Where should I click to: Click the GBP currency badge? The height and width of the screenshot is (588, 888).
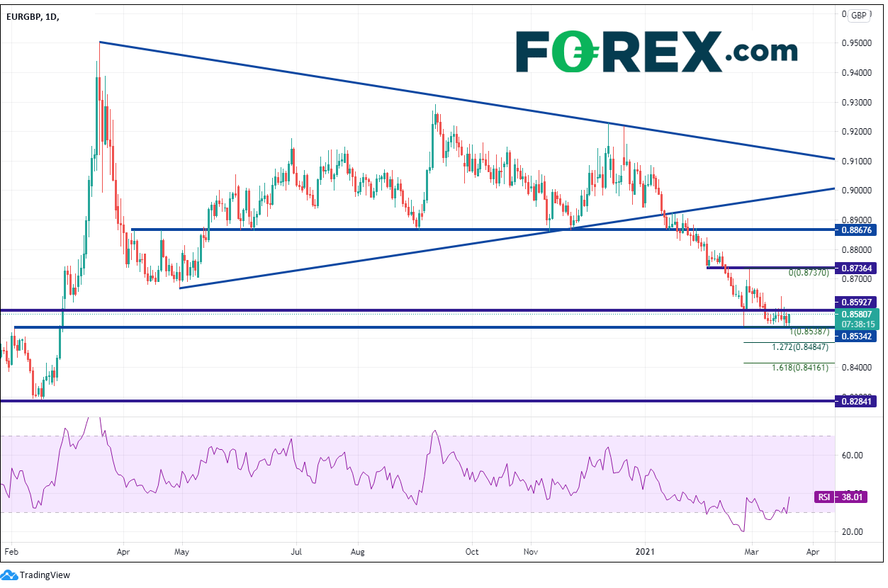pos(859,16)
